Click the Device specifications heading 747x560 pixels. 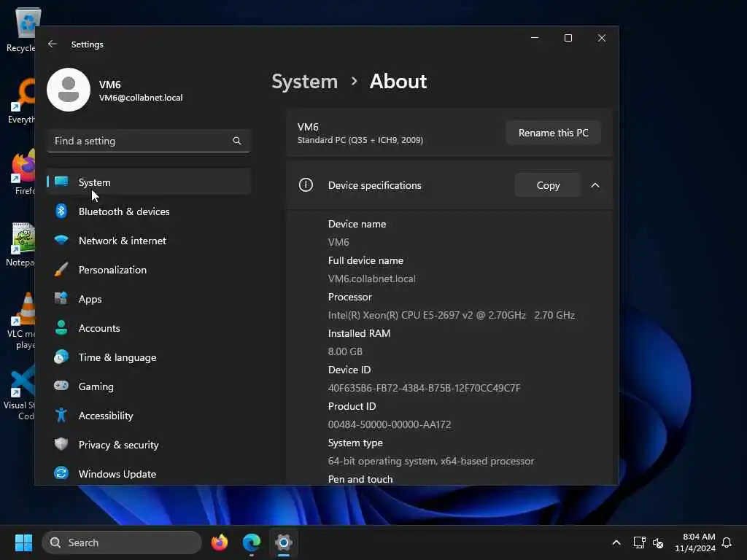pyautogui.click(x=374, y=185)
